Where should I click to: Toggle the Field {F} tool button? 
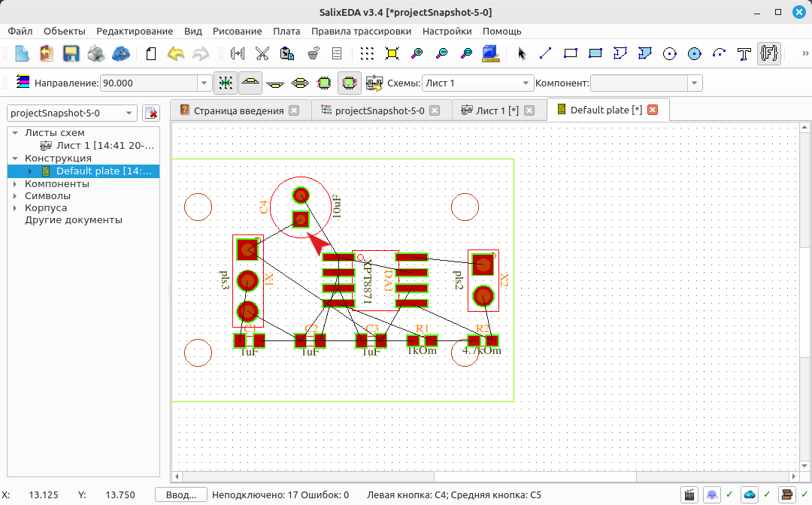pos(769,53)
